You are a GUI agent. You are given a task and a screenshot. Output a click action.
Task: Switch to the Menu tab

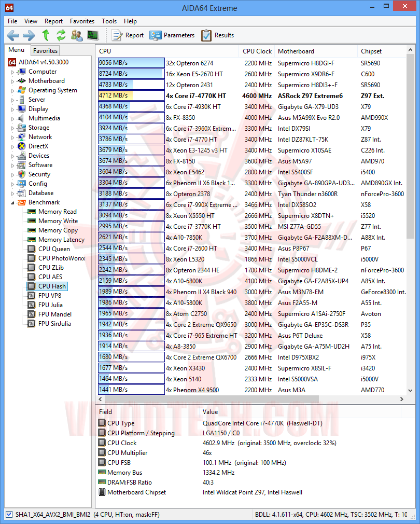17,50
